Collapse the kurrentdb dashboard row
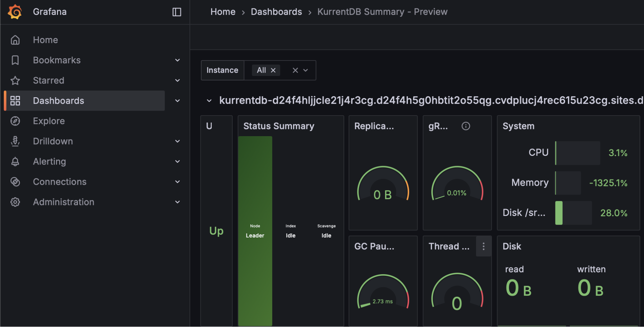 point(209,100)
